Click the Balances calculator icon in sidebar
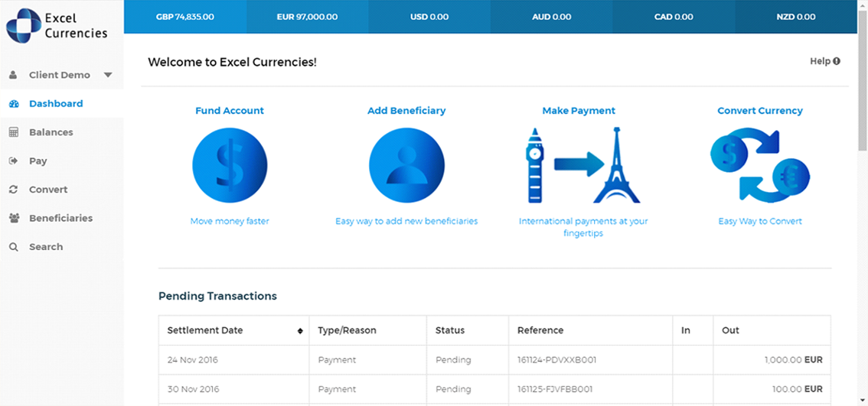 tap(14, 132)
